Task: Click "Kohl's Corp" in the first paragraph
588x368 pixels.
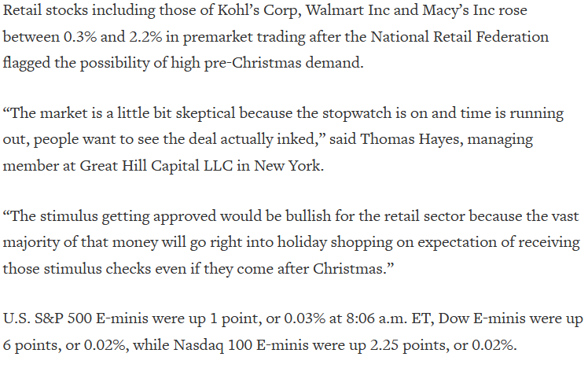Action: (x=259, y=10)
